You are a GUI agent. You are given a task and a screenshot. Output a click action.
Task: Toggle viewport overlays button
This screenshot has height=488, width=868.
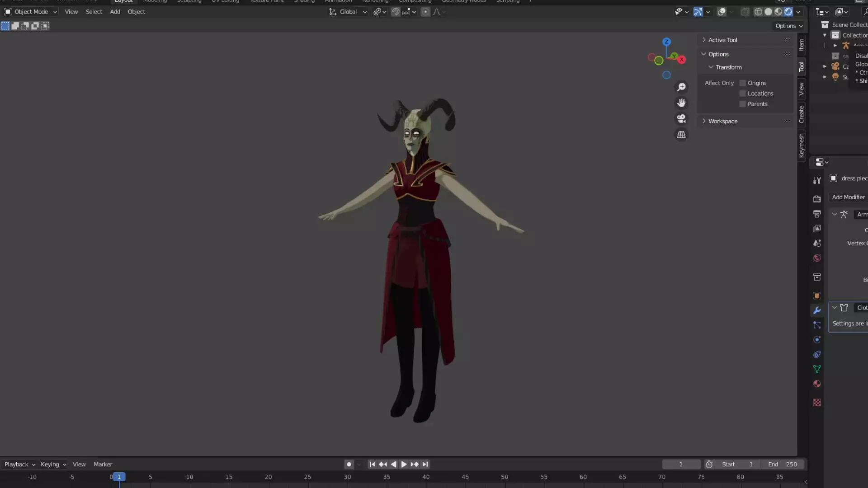click(x=722, y=12)
